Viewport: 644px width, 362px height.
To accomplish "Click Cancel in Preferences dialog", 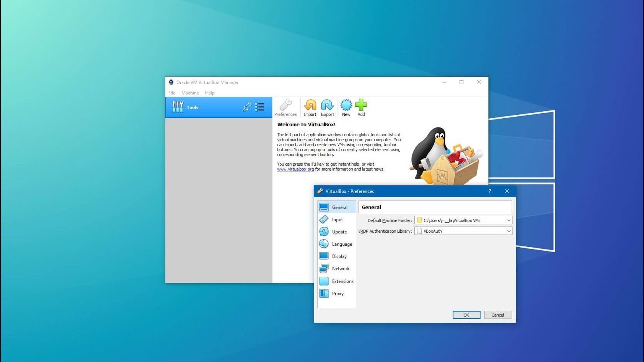I will coord(498,315).
